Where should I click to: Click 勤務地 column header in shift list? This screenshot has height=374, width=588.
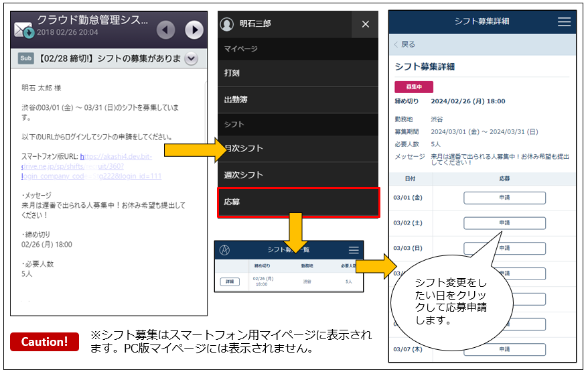coord(307,266)
